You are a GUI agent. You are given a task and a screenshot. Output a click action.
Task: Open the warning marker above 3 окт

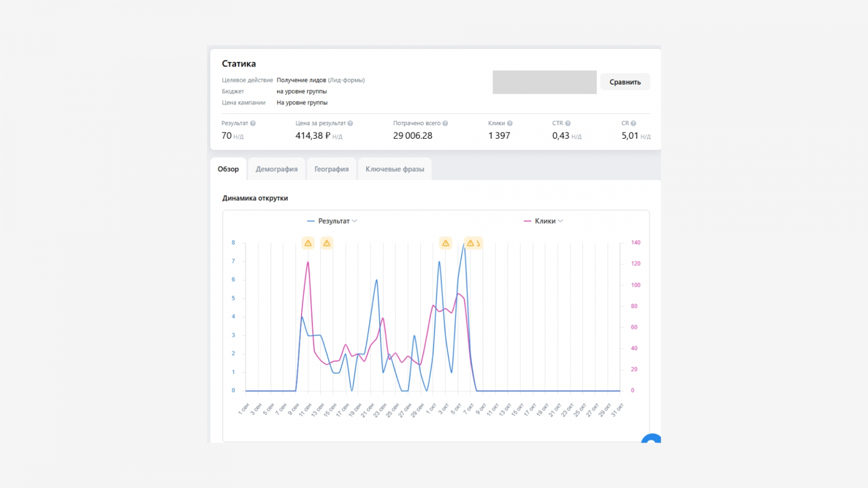(445, 243)
